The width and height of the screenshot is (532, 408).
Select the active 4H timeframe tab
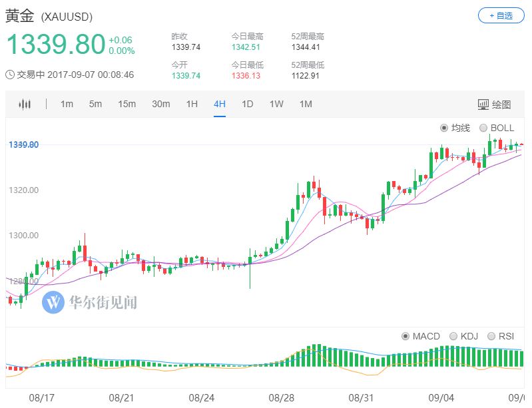[x=220, y=104]
